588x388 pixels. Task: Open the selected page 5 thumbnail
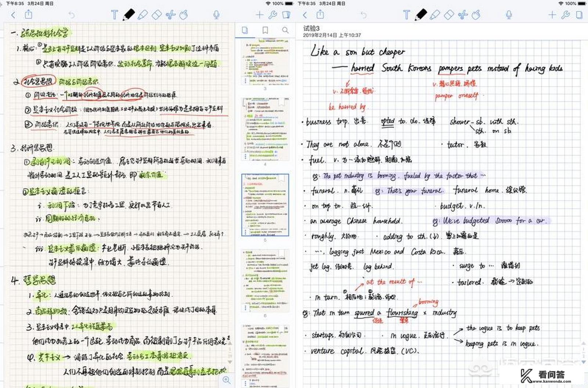coord(265,205)
